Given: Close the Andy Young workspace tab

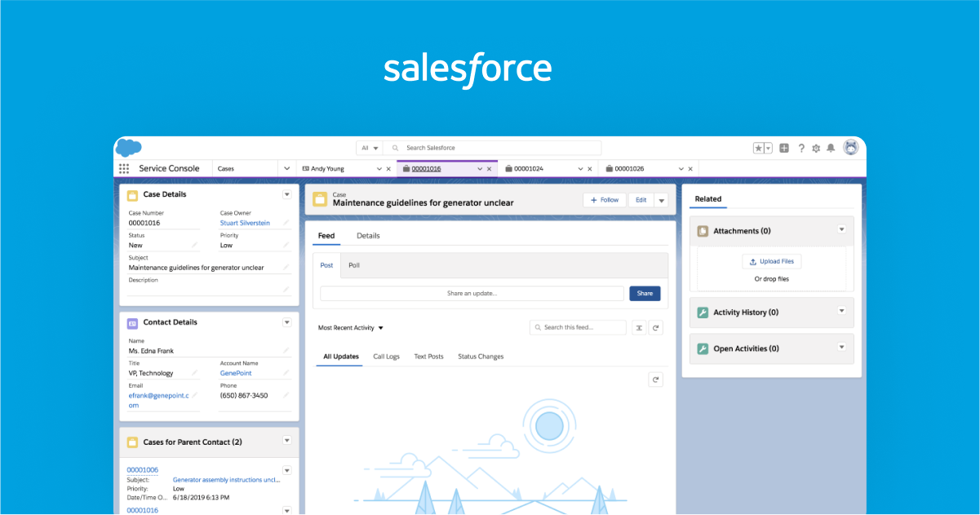Looking at the screenshot, I should point(388,169).
